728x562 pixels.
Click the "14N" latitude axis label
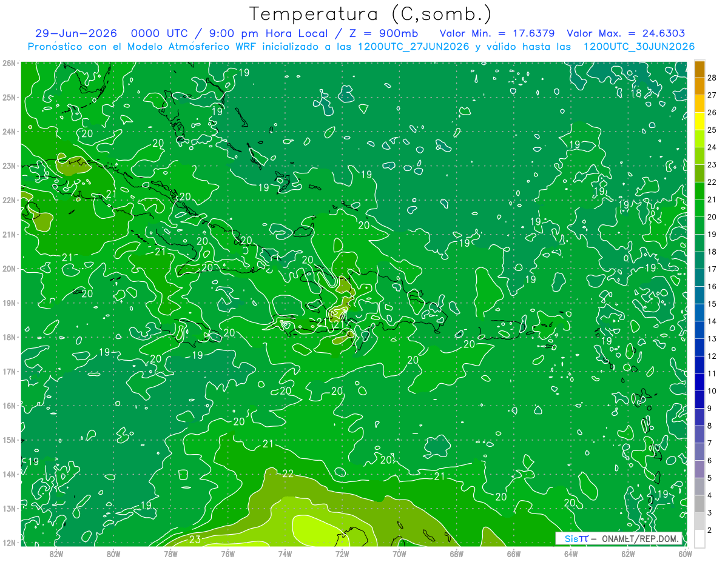[x=9, y=474]
